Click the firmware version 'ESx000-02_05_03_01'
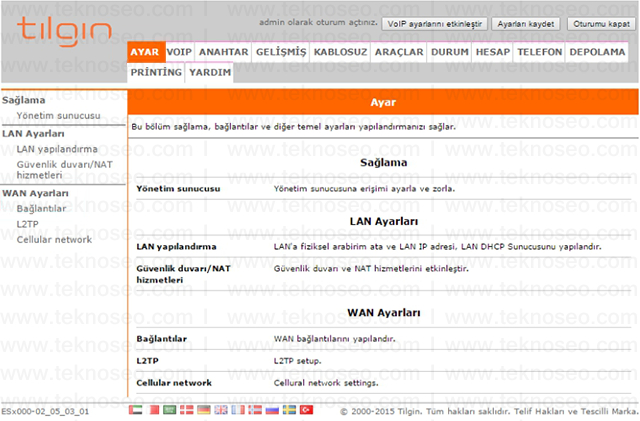The height and width of the screenshot is (421, 640). point(45,411)
